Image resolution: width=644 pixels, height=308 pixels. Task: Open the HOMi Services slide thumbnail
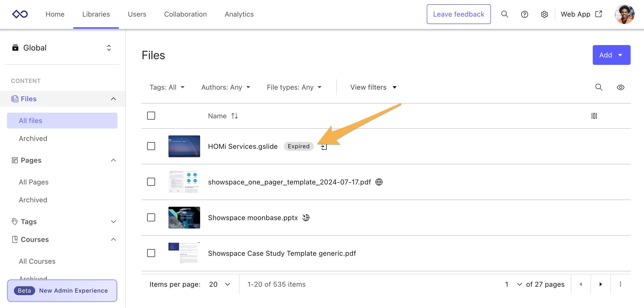[x=184, y=146]
